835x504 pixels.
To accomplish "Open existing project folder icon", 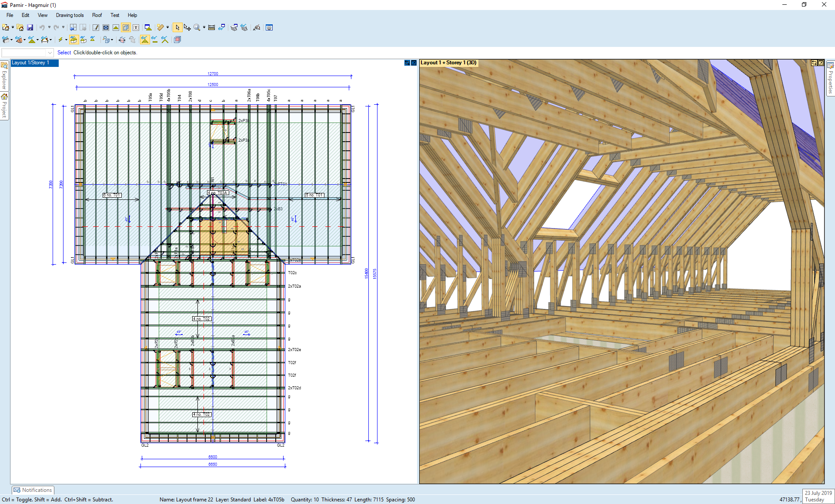I will coord(20,27).
